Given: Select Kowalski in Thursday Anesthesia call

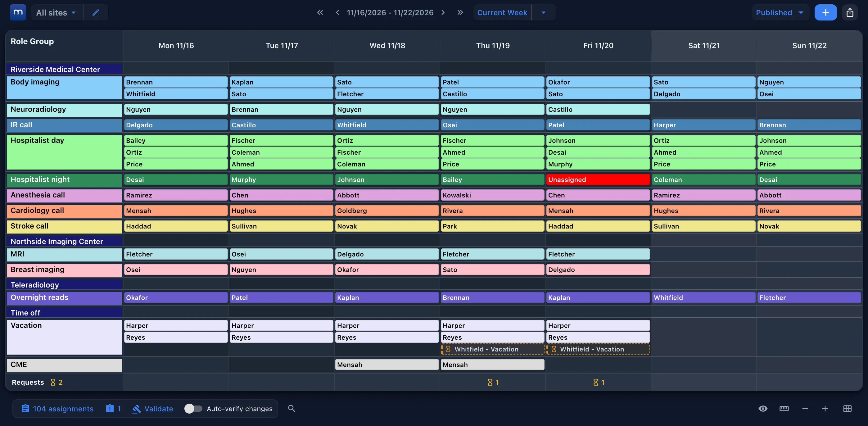Looking at the screenshot, I should click(492, 195).
